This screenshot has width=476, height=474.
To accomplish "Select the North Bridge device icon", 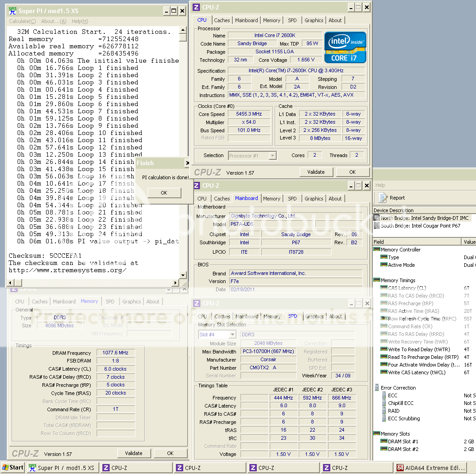I will 377,218.
